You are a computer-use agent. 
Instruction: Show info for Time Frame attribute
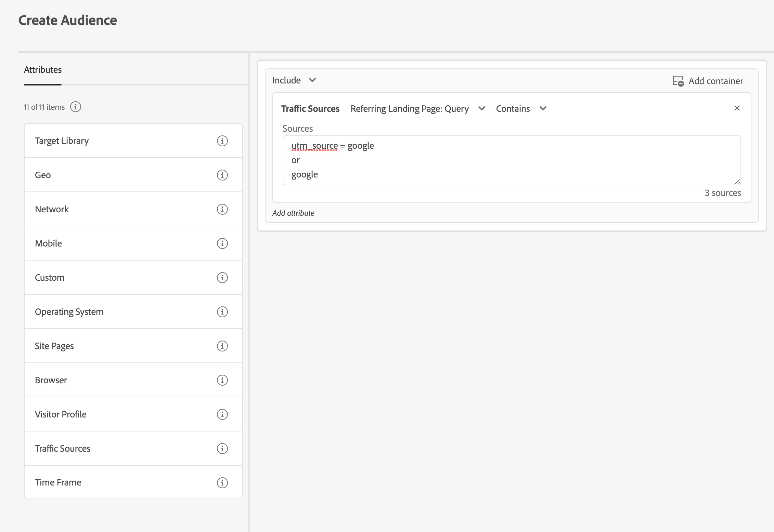click(x=222, y=482)
